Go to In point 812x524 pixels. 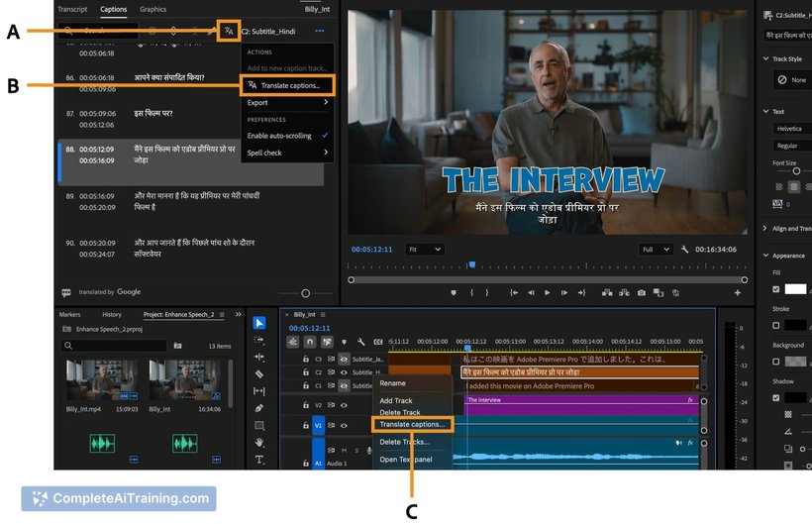[x=513, y=293]
